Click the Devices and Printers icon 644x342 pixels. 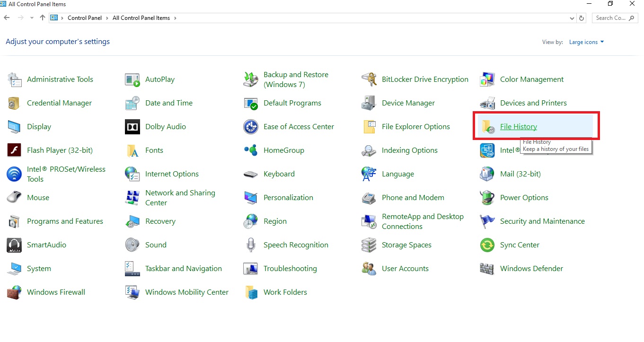coord(487,103)
